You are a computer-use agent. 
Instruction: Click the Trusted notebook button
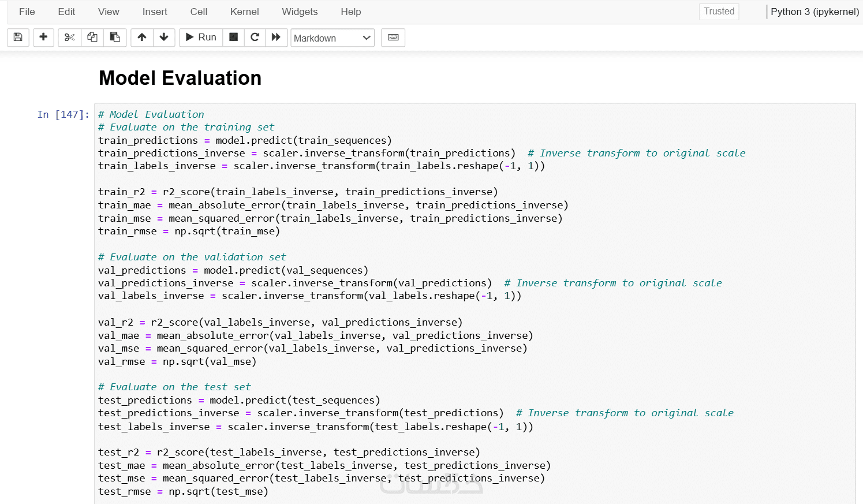coord(719,12)
